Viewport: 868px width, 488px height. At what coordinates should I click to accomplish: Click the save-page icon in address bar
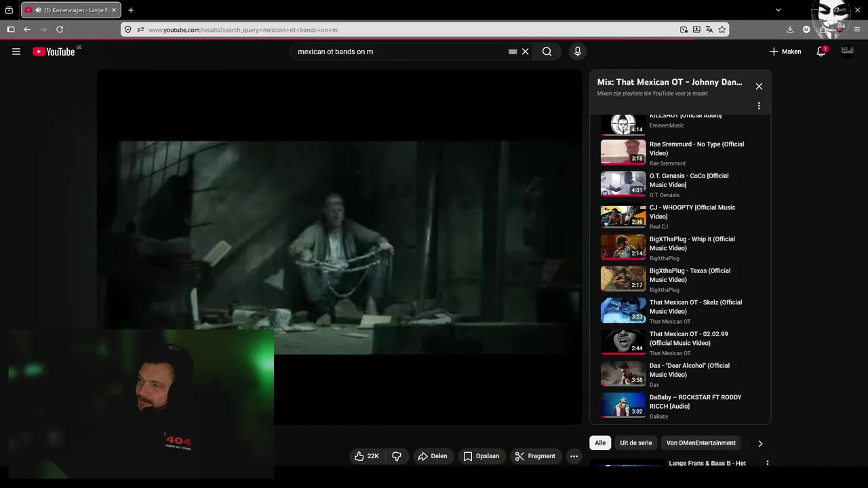coord(696,30)
